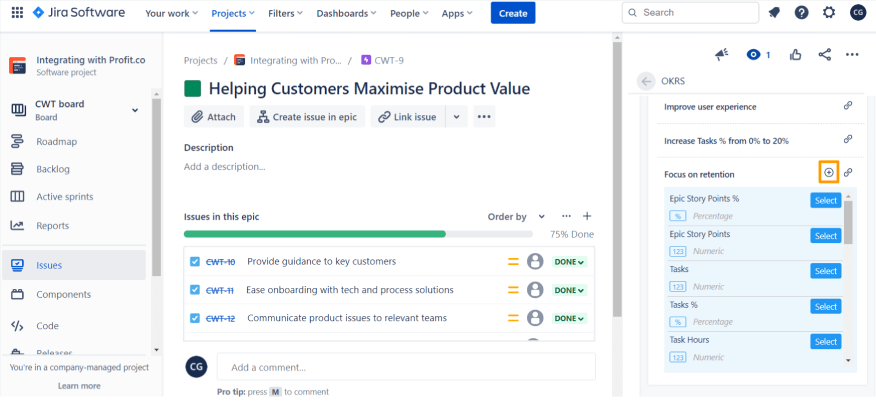876x402 pixels.
Task: Change DONE status of CWT-11
Action: tap(570, 290)
